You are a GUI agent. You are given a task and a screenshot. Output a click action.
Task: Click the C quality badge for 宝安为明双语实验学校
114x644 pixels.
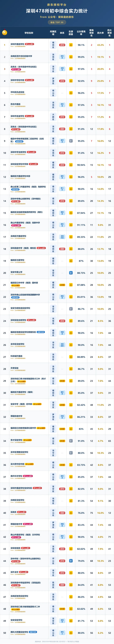point(71,309)
